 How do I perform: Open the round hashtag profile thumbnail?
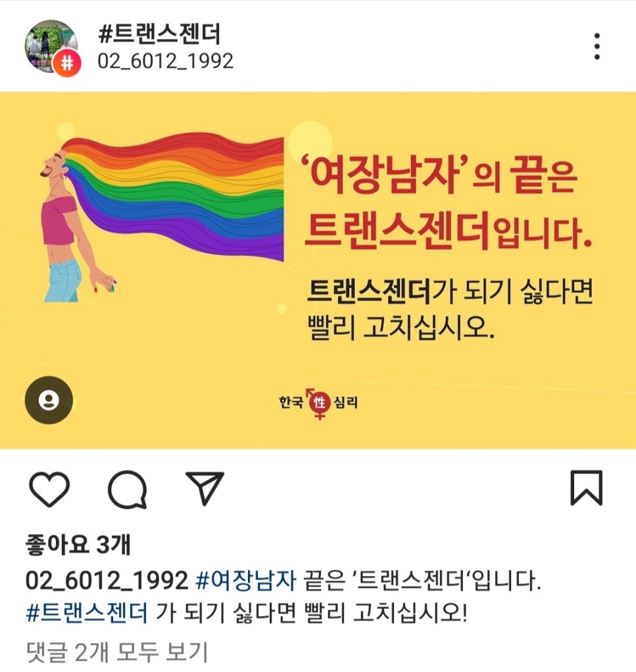pyautogui.click(x=51, y=46)
